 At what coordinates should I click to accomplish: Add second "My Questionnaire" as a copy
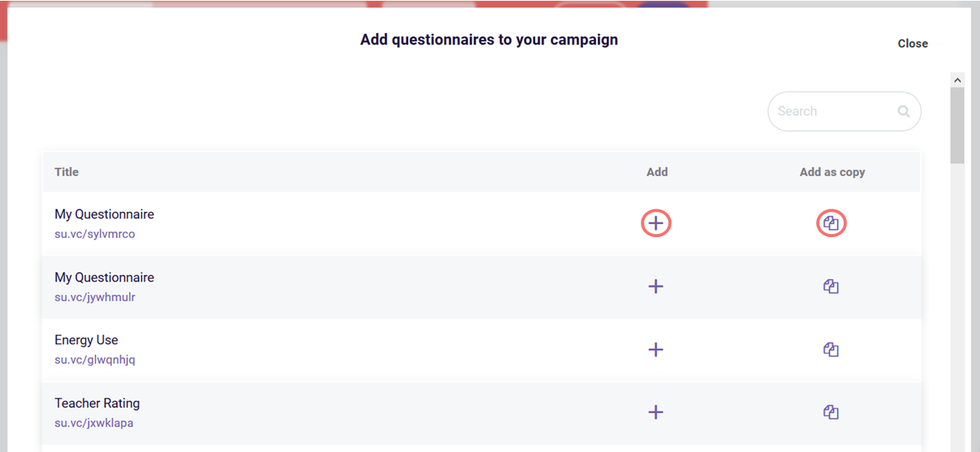click(831, 286)
